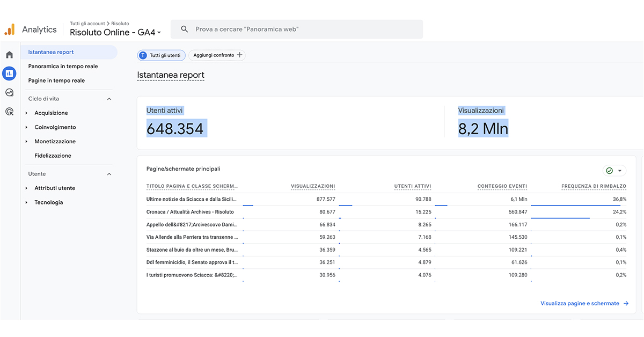The image size is (644, 337).
Task: Click the plus icon in Aggiungi confronto
Action: point(239,55)
